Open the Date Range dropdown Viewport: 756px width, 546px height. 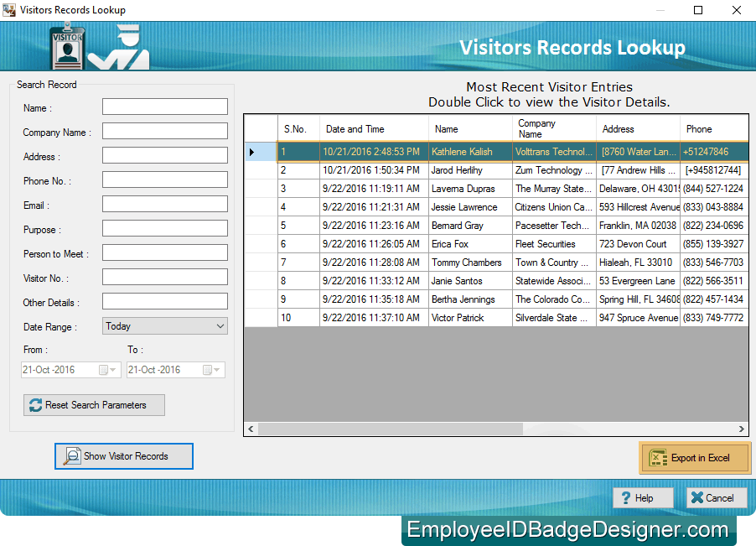pos(221,325)
